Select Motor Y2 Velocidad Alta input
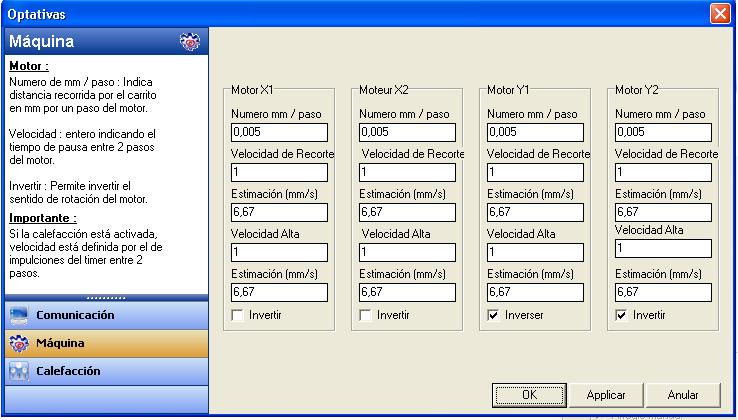The image size is (738, 420). [x=663, y=248]
